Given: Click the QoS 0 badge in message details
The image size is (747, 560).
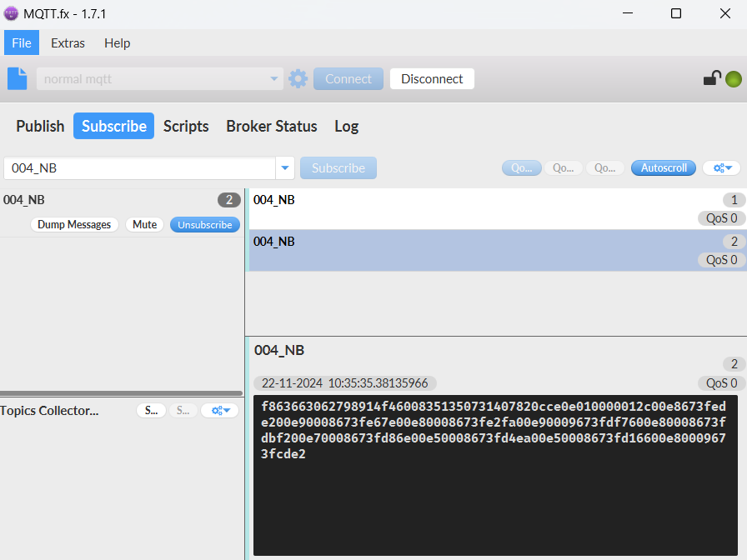Looking at the screenshot, I should pos(722,383).
